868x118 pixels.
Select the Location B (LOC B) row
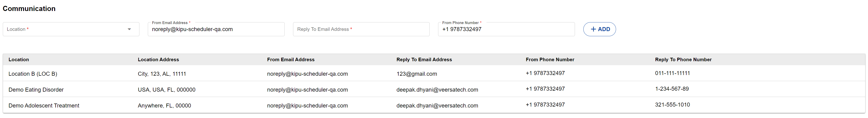(33, 74)
